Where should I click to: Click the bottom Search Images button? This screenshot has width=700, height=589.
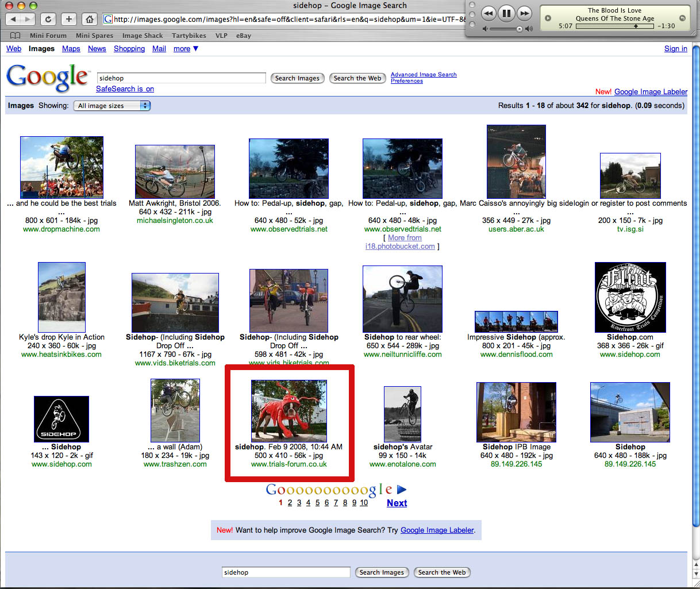click(x=382, y=572)
